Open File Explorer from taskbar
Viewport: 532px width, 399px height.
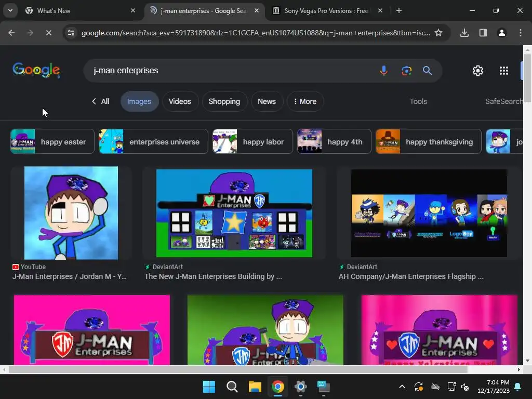coord(255,387)
